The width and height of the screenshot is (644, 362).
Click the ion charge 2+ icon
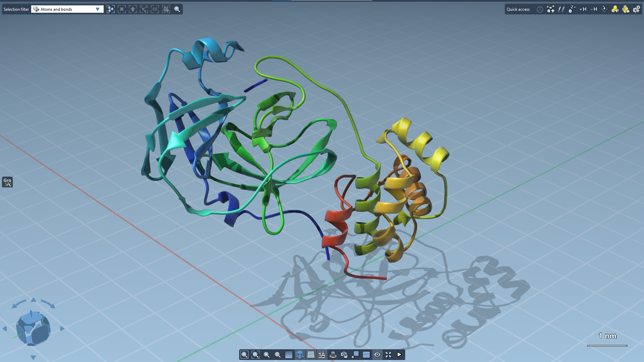[x=572, y=9]
